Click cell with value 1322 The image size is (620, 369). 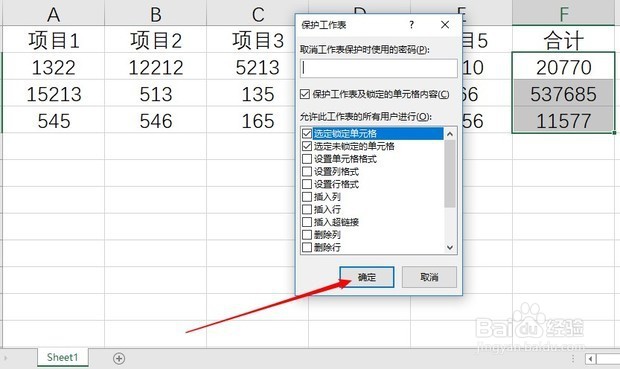click(x=54, y=66)
